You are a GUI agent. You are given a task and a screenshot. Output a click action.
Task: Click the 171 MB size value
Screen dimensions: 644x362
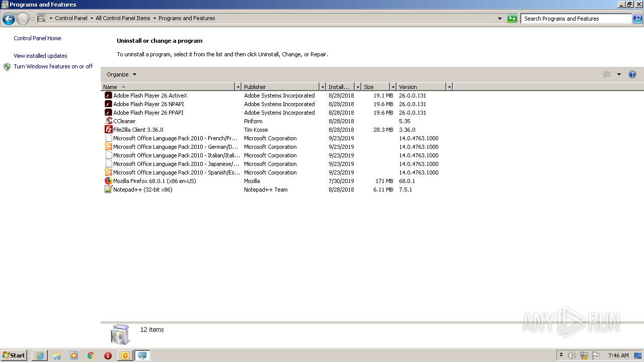tap(384, 181)
